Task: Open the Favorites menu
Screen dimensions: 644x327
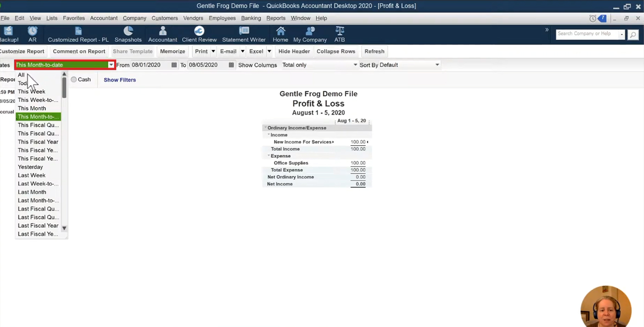Action: coord(74,18)
